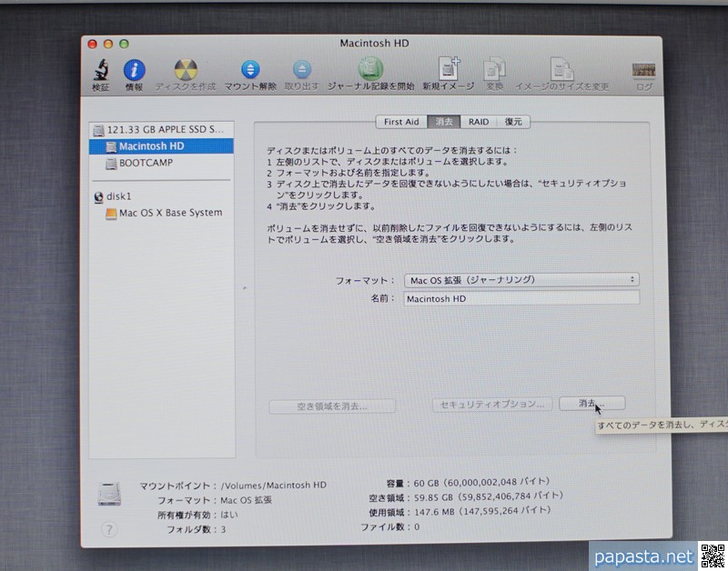Viewport: 728px width, 571px height.
Task: Click ジャーナル記録を開始 (Enable Journaling) icon
Action: [369, 71]
